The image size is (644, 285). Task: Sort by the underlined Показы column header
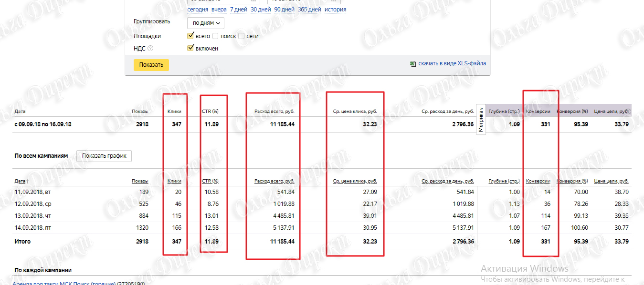140,181
